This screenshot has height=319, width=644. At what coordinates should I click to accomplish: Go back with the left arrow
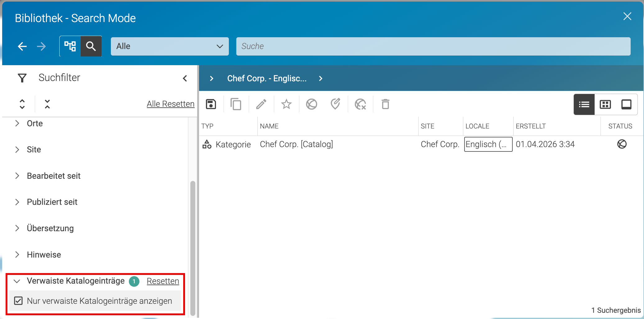[22, 46]
